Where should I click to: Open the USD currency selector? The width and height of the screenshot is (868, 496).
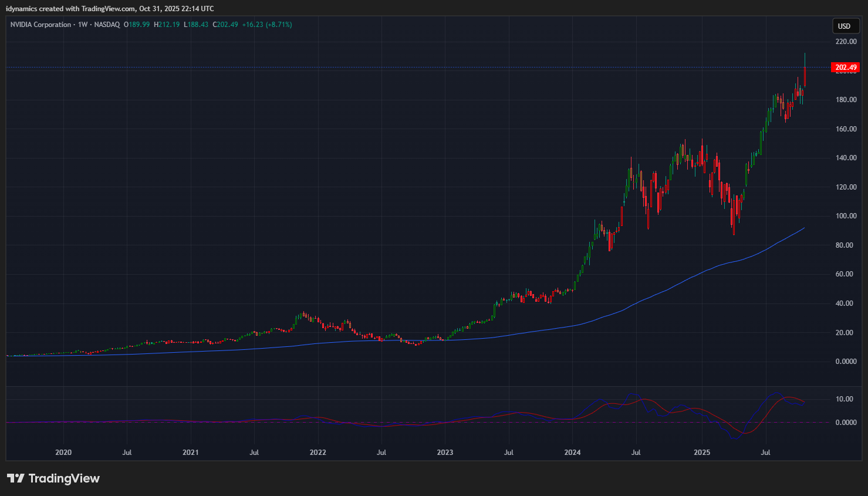tap(844, 26)
